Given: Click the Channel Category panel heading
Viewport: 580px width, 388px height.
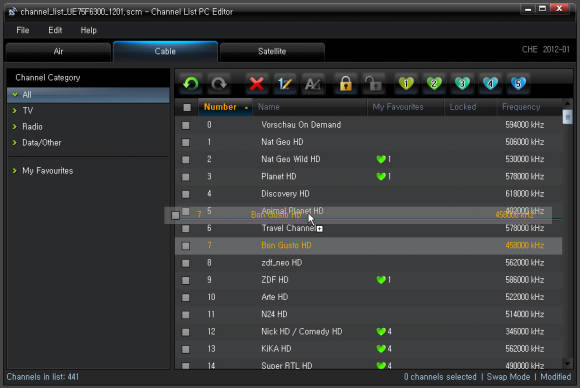Looking at the screenshot, I should [48, 78].
